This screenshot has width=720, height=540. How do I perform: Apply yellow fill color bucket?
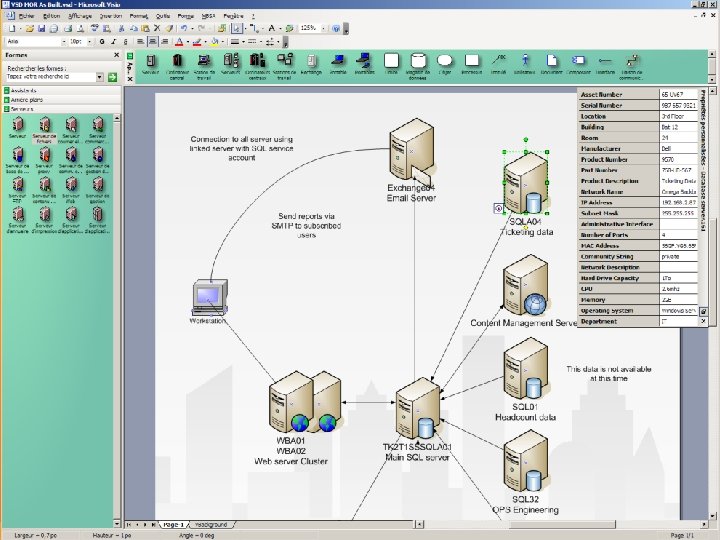point(214,42)
